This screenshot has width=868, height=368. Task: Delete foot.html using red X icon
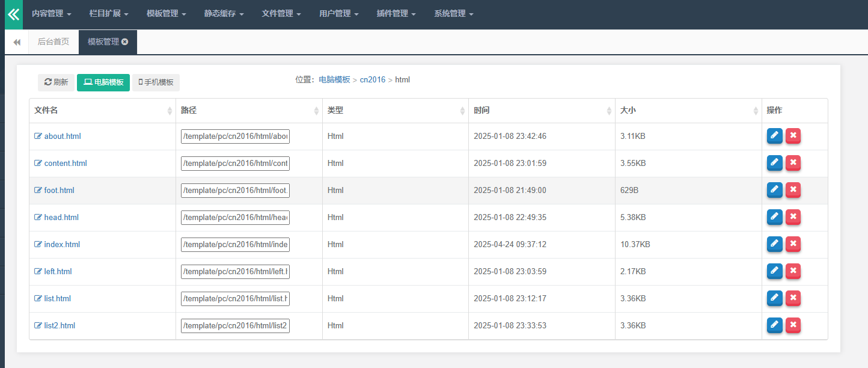(793, 190)
